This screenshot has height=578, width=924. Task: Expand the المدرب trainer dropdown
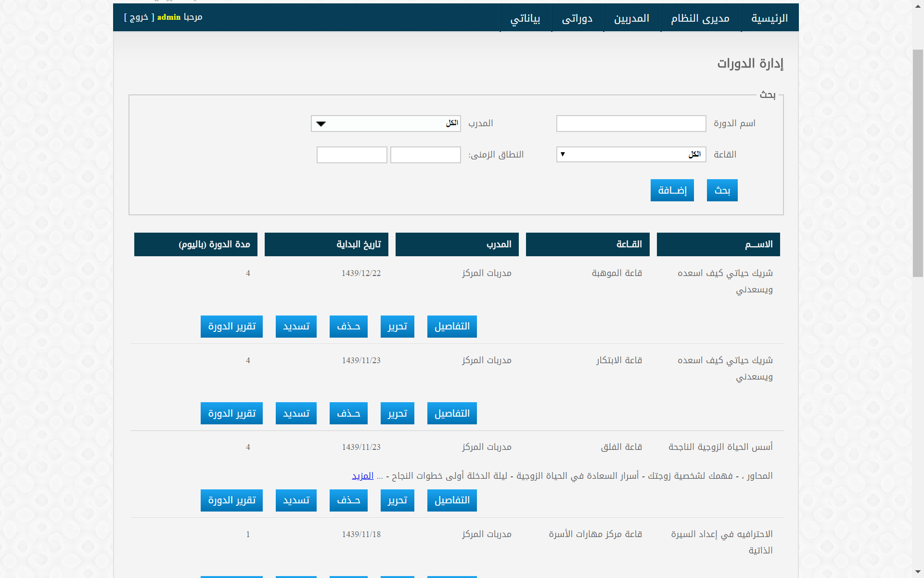385,123
